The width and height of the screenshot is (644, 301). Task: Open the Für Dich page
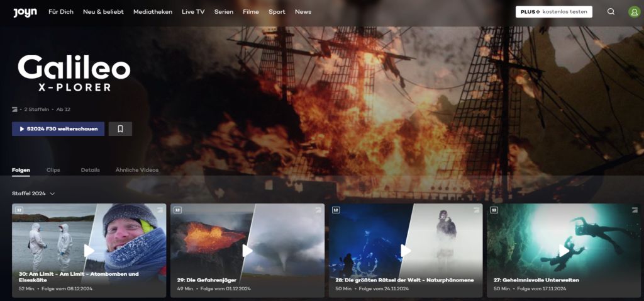click(61, 12)
